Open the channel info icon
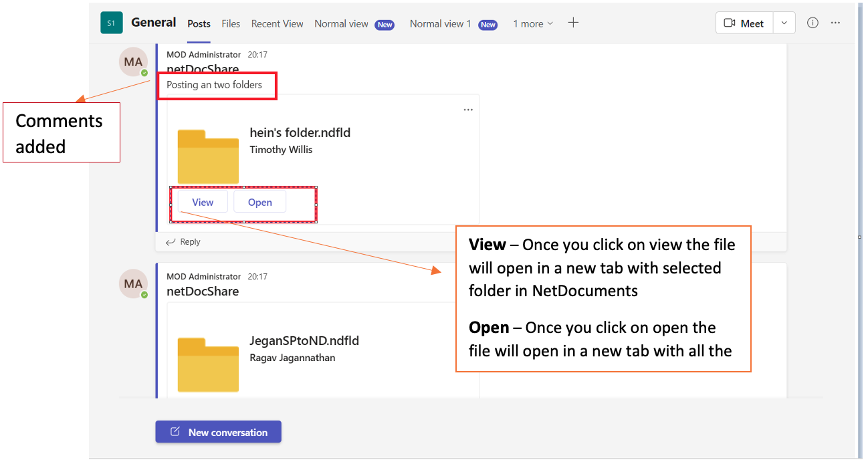Image resolution: width=868 pixels, height=464 pixels. pyautogui.click(x=812, y=23)
